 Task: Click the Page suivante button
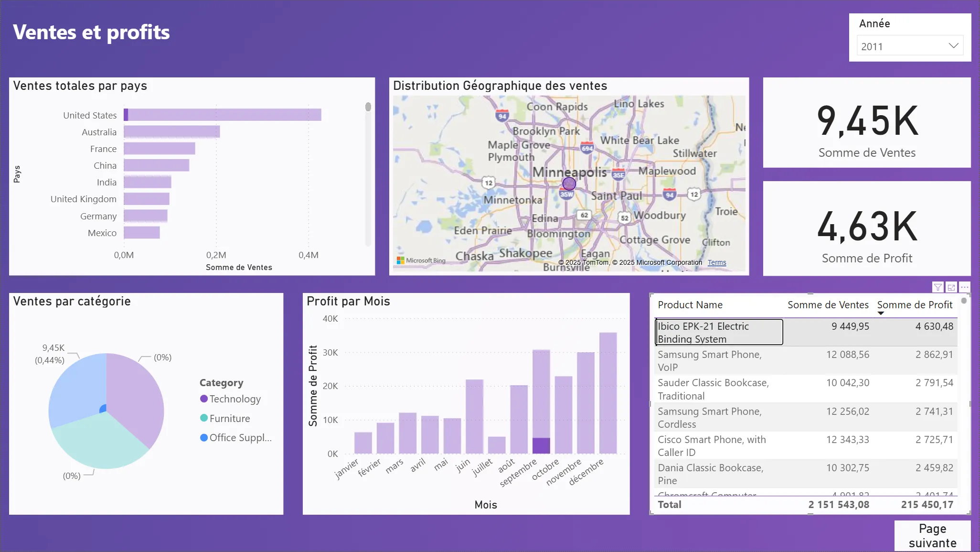pos(932,536)
